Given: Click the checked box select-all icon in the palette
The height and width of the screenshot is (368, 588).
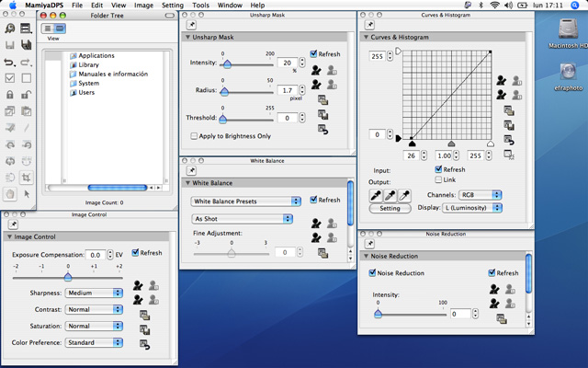Looking at the screenshot, I should pyautogui.click(x=10, y=78).
